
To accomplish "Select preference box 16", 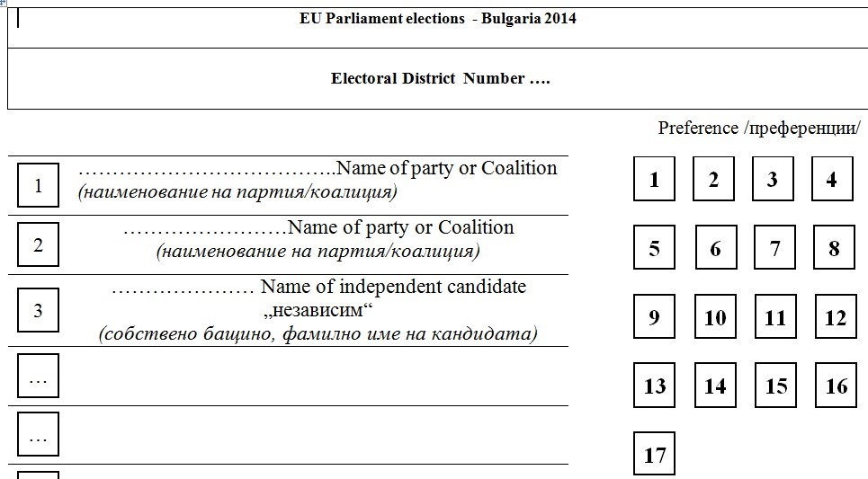I will coord(836,386).
